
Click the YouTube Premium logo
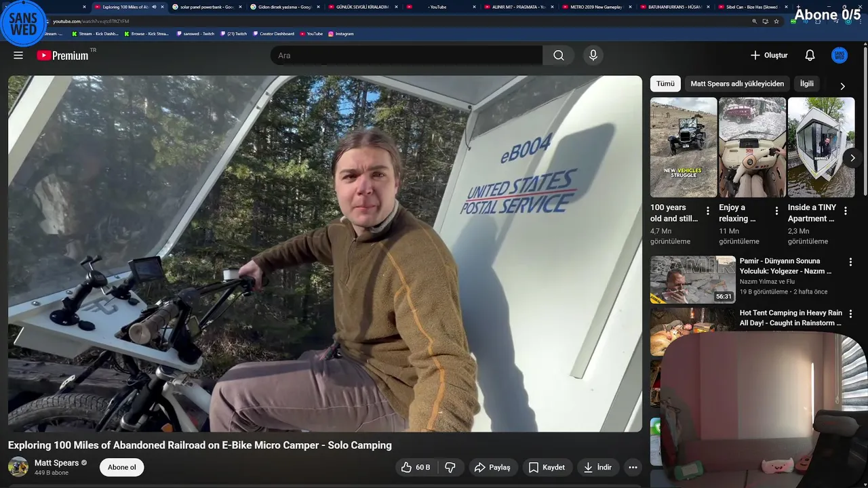62,56
